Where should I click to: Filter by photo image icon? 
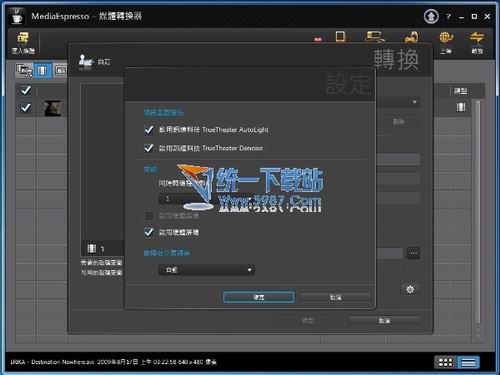[x=60, y=70]
